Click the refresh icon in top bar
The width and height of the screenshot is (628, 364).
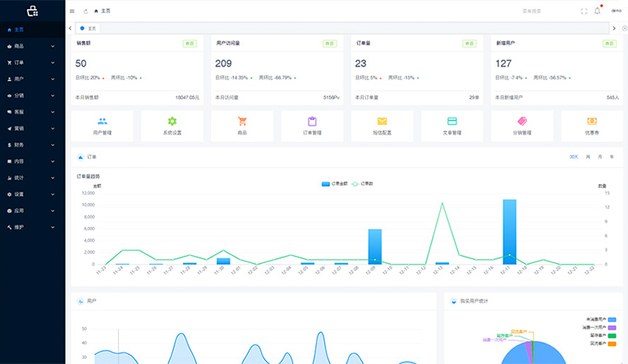(x=85, y=11)
